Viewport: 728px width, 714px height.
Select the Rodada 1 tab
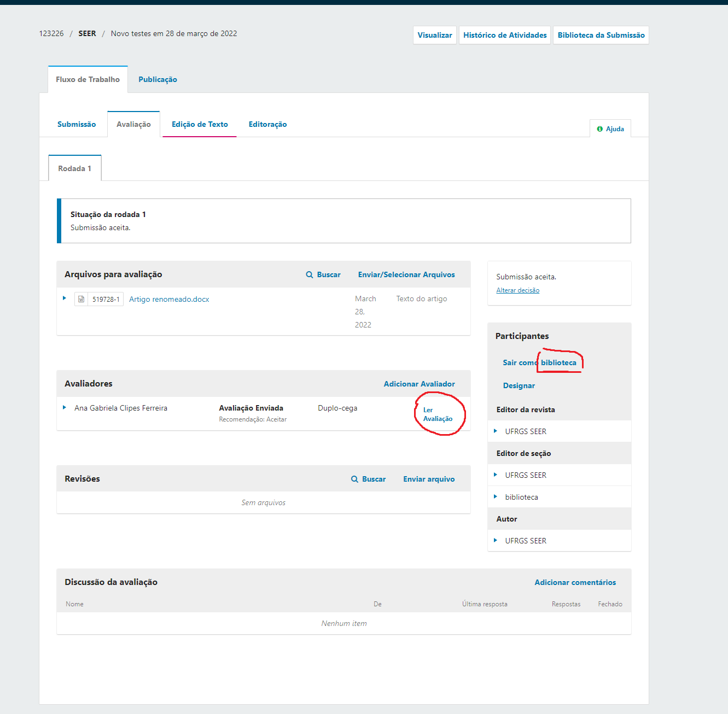click(75, 168)
